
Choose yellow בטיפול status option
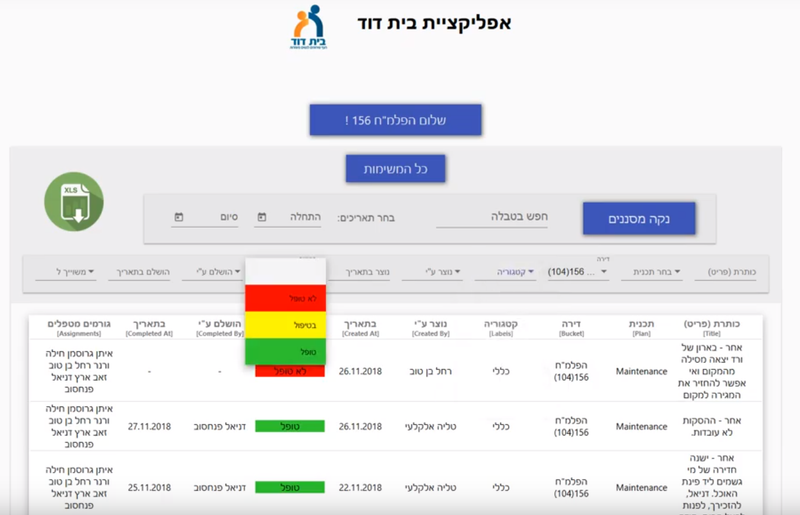pyautogui.click(x=286, y=325)
